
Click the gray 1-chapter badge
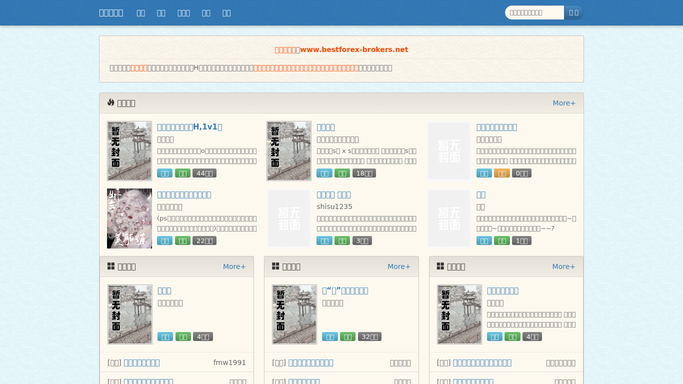click(x=521, y=241)
